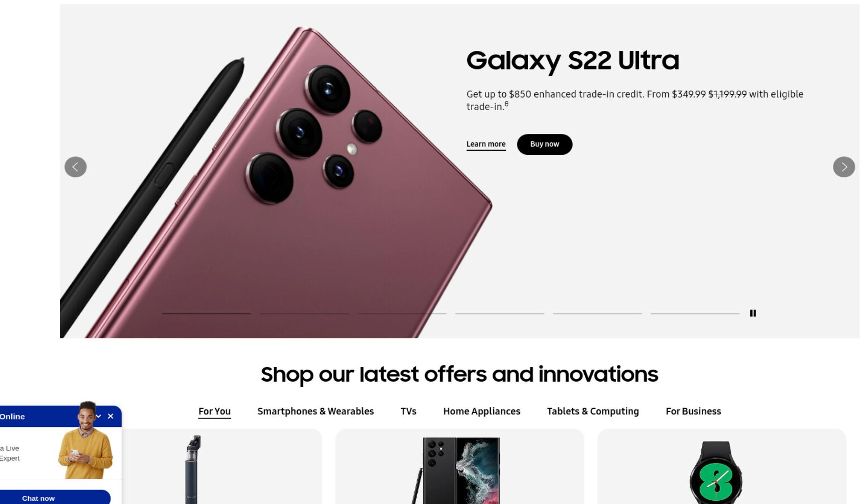Open the TVs tab
Screen dimensions: 867x504
pos(408,412)
